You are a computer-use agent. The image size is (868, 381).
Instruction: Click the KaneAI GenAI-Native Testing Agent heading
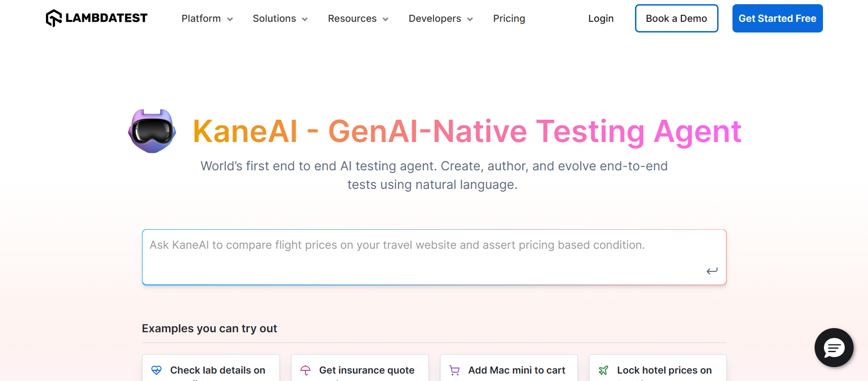coord(467,131)
